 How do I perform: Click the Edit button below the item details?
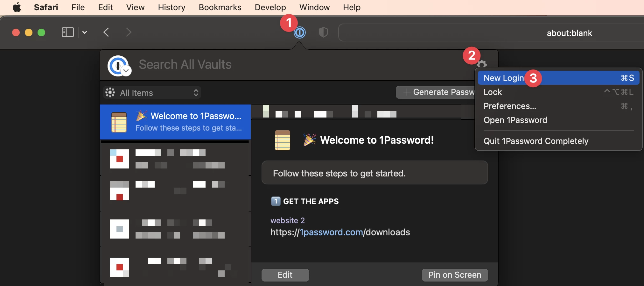[285, 275]
